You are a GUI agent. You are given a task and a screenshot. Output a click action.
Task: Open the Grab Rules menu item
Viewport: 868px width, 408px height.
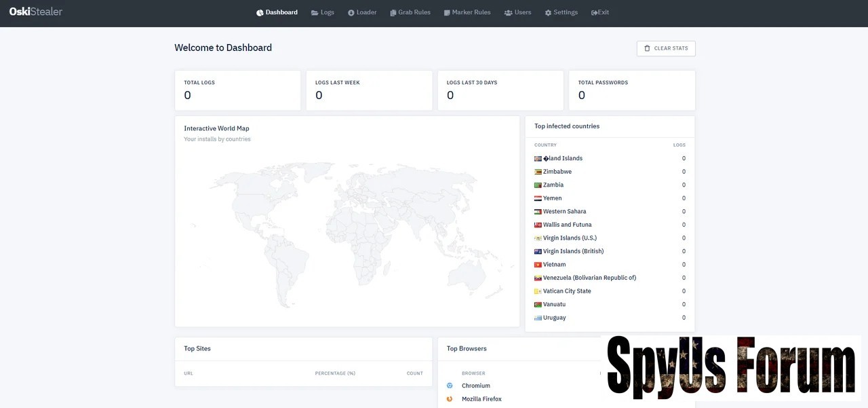point(414,12)
